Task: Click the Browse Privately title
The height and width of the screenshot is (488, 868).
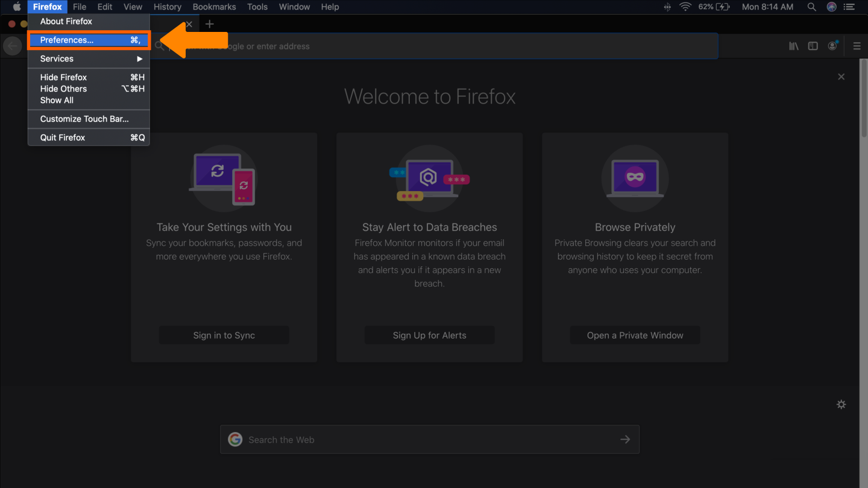Action: point(635,227)
